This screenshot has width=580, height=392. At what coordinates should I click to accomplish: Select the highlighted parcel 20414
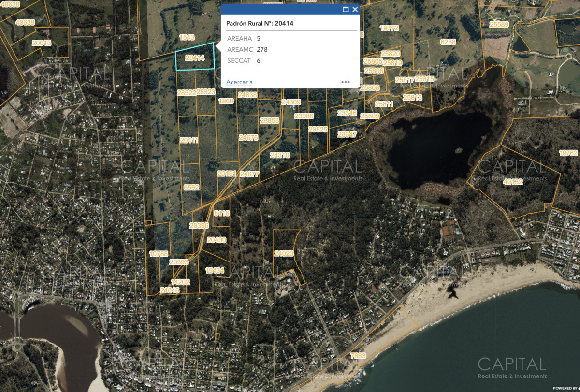(x=195, y=58)
